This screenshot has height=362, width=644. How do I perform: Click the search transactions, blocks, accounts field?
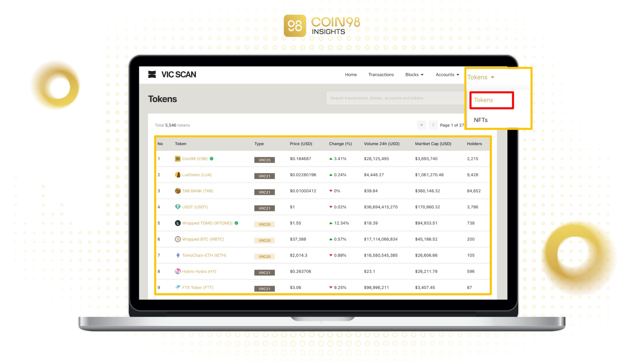click(x=395, y=98)
